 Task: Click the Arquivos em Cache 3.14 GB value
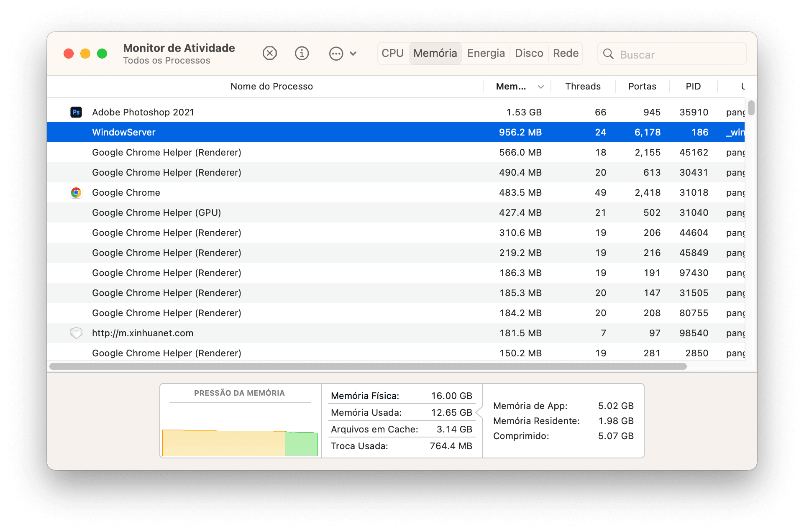point(454,429)
